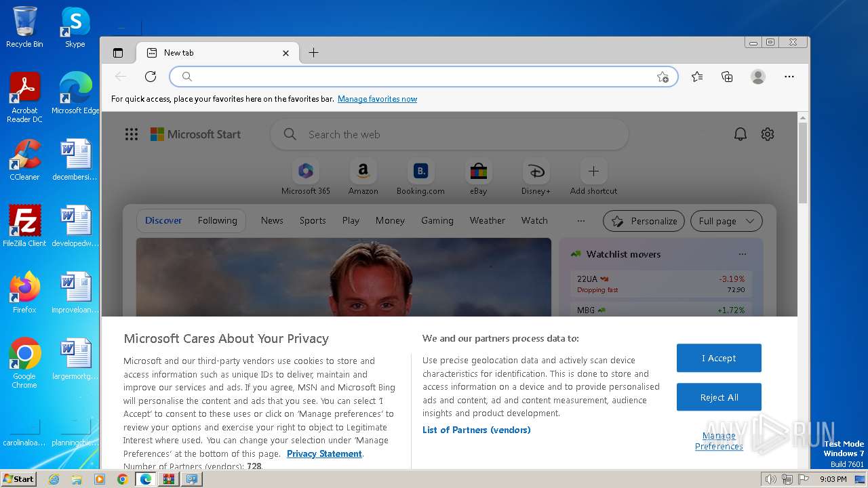The width and height of the screenshot is (868, 488).
Task: Open the Play tab
Action: click(351, 220)
